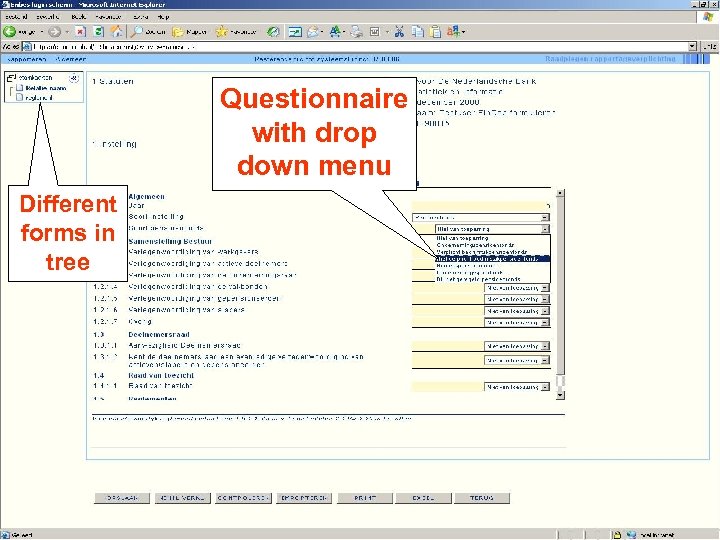Click the CONTROLEREN button
The height and width of the screenshot is (540, 720).
point(243,498)
